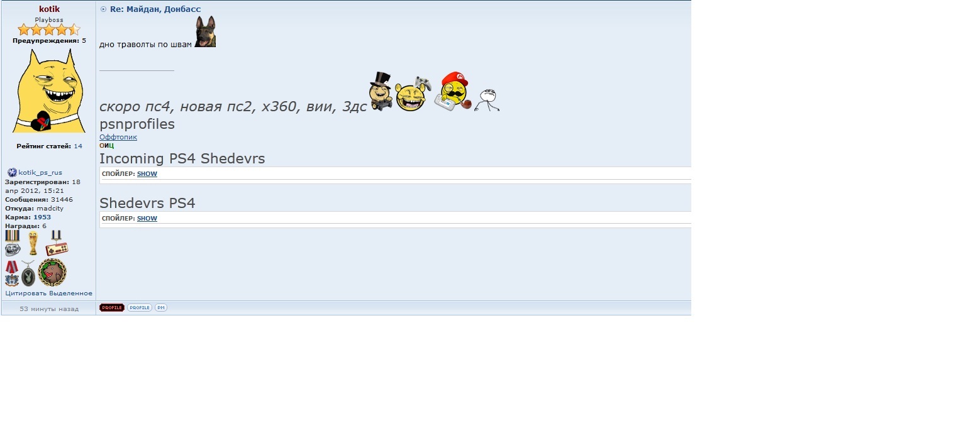Show the Shedevrs PS4 spoiler
This screenshot has width=980, height=421.
(x=147, y=219)
